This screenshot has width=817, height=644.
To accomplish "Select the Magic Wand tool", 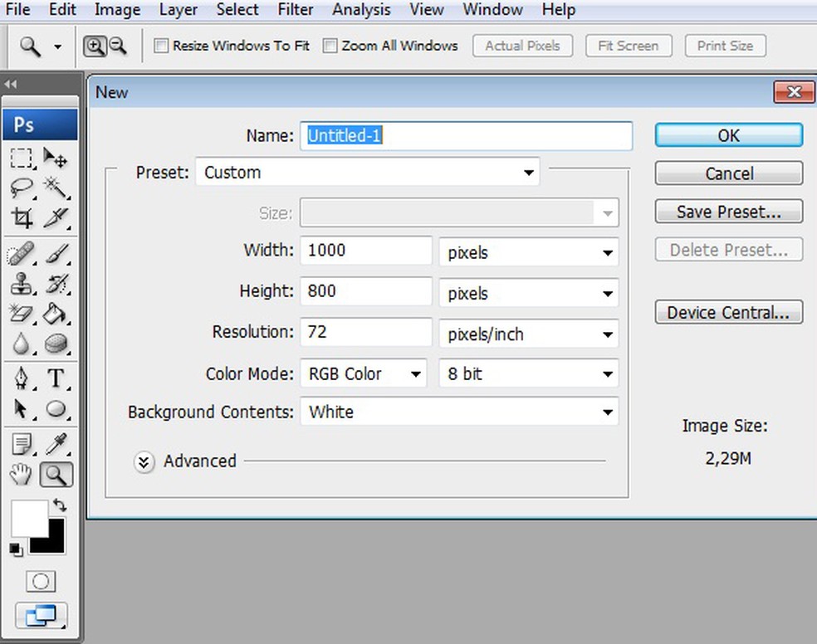I will click(x=56, y=188).
